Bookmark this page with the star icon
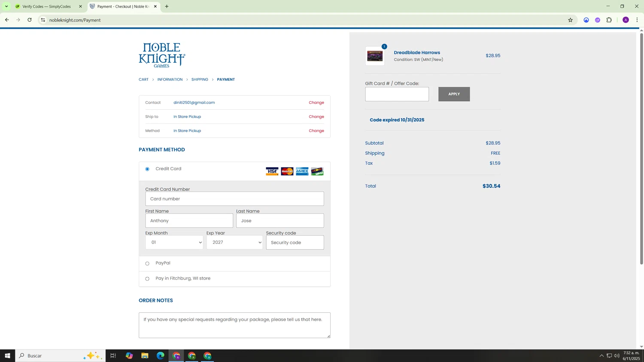The width and height of the screenshot is (644, 362). (570, 20)
